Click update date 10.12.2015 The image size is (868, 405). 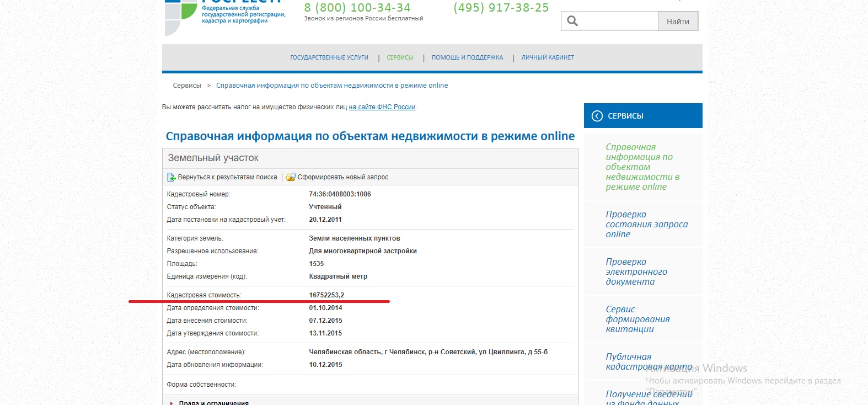pos(325,365)
